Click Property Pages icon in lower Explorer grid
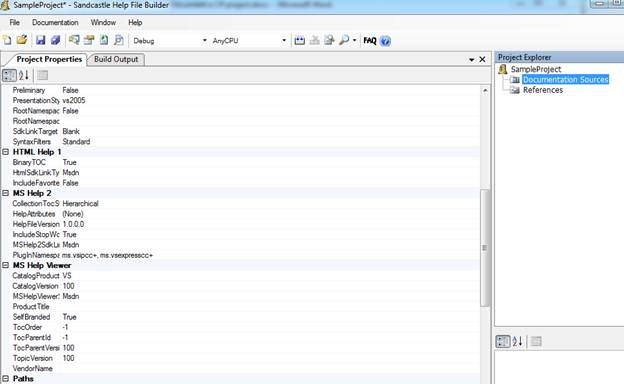Screen dimensions: 624x384 [x=536, y=341]
